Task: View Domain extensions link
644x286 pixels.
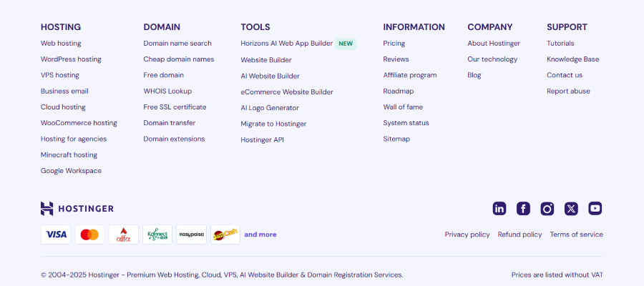Action: tap(174, 139)
